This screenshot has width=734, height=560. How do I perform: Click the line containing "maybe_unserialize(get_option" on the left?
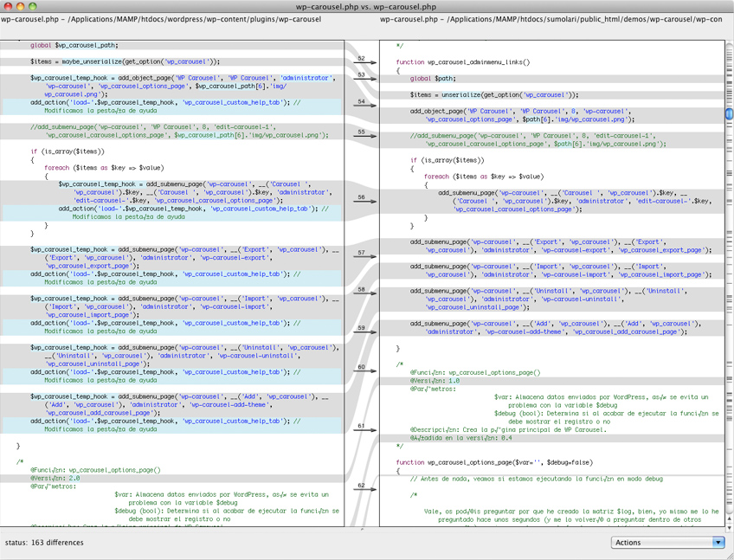pos(125,61)
